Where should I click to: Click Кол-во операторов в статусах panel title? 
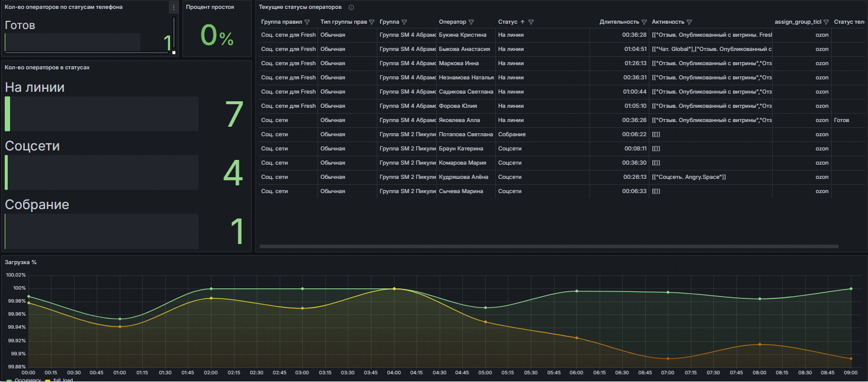(x=47, y=68)
